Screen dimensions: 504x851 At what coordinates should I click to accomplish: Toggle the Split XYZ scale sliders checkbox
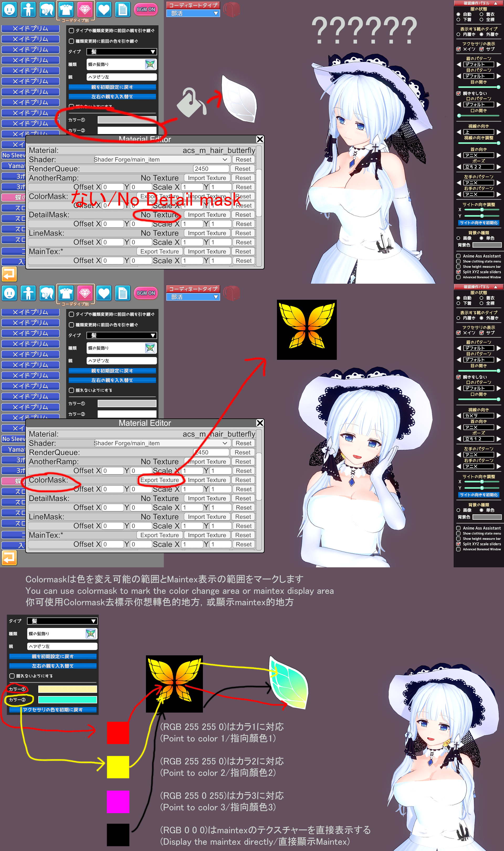[459, 272]
